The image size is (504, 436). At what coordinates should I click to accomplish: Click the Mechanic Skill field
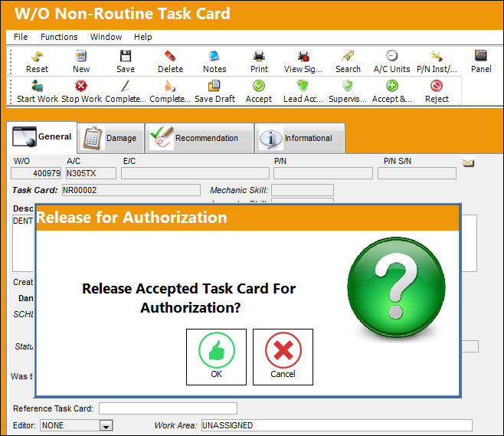(x=303, y=190)
